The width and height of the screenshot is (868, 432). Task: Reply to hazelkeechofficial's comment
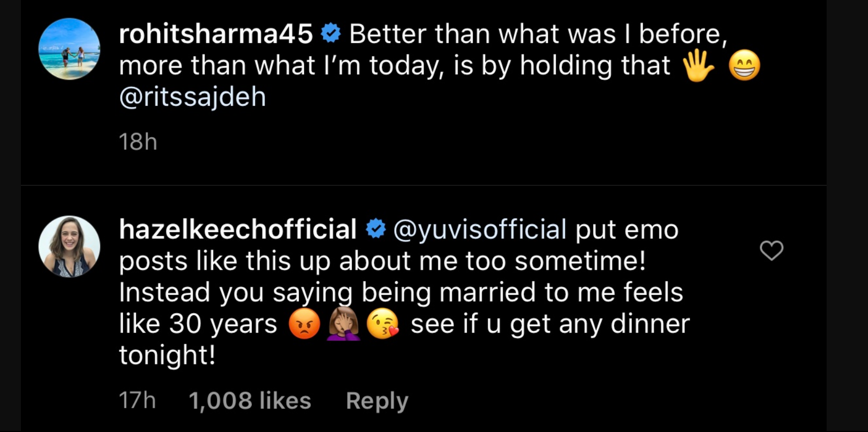click(x=377, y=401)
